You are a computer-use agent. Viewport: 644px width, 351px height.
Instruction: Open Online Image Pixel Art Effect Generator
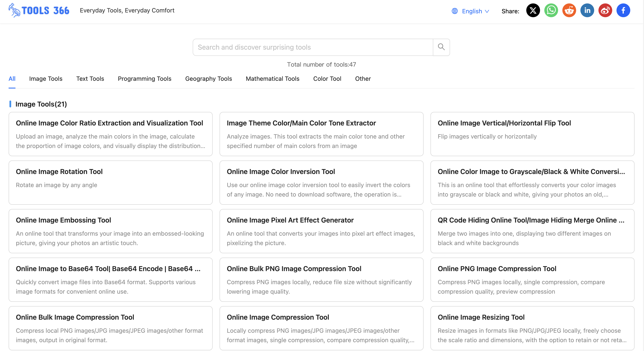click(x=321, y=231)
